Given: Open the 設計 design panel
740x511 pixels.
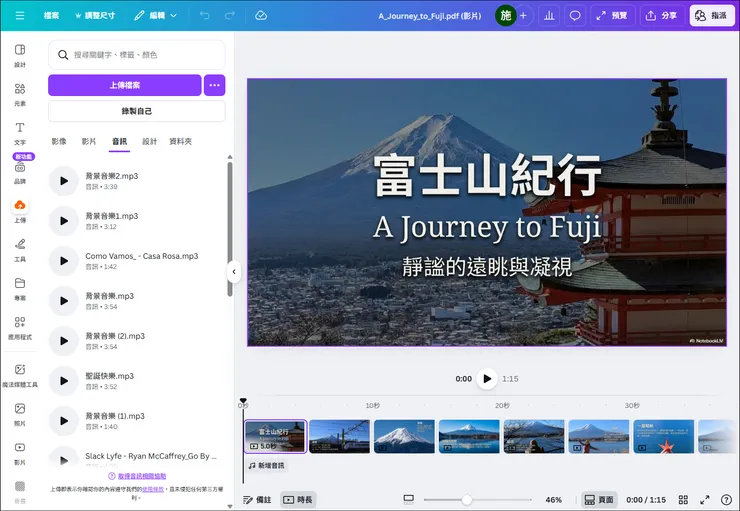Looking at the screenshot, I should point(20,55).
